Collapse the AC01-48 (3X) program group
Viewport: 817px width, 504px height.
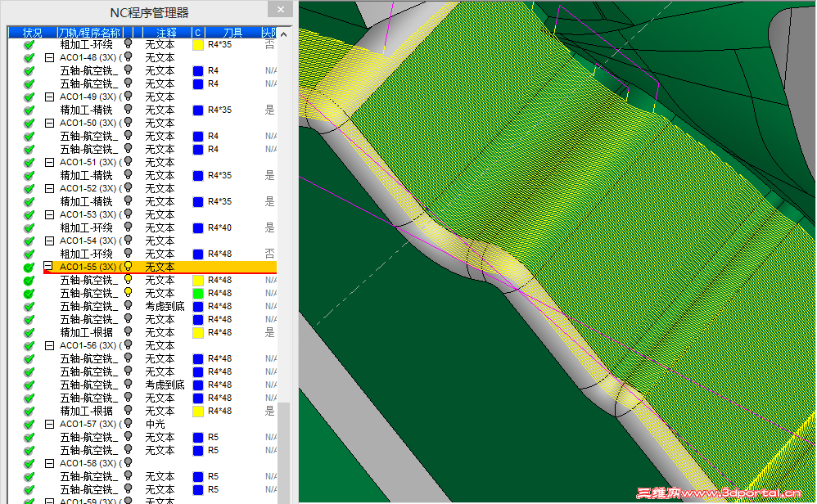click(x=49, y=58)
